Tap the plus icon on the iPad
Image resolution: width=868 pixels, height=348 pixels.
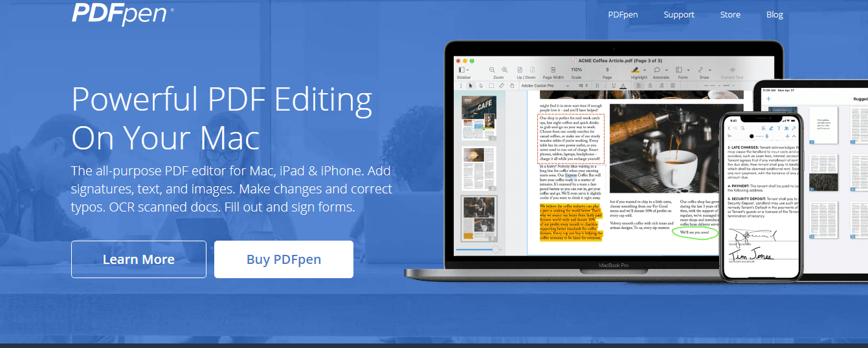(769, 99)
